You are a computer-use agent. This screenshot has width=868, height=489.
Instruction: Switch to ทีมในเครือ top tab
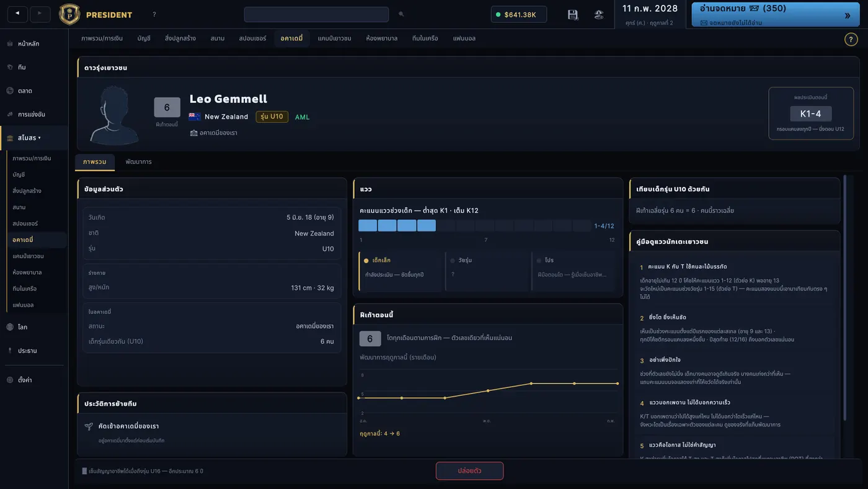425,38
